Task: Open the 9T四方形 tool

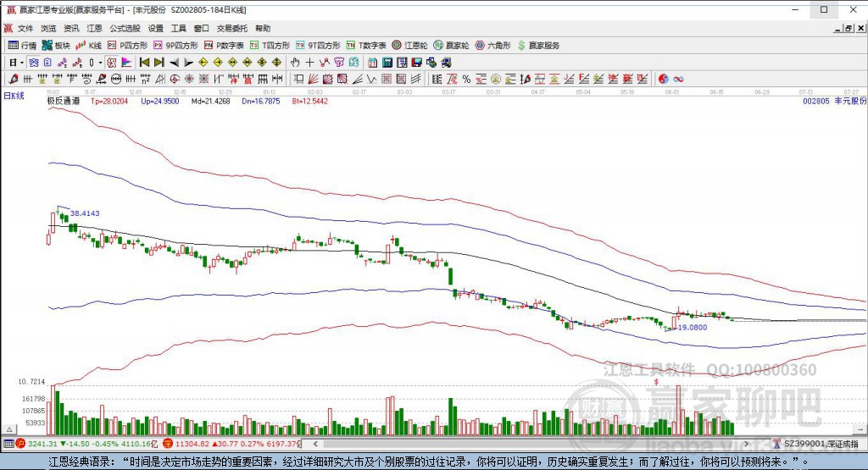Action: point(318,46)
